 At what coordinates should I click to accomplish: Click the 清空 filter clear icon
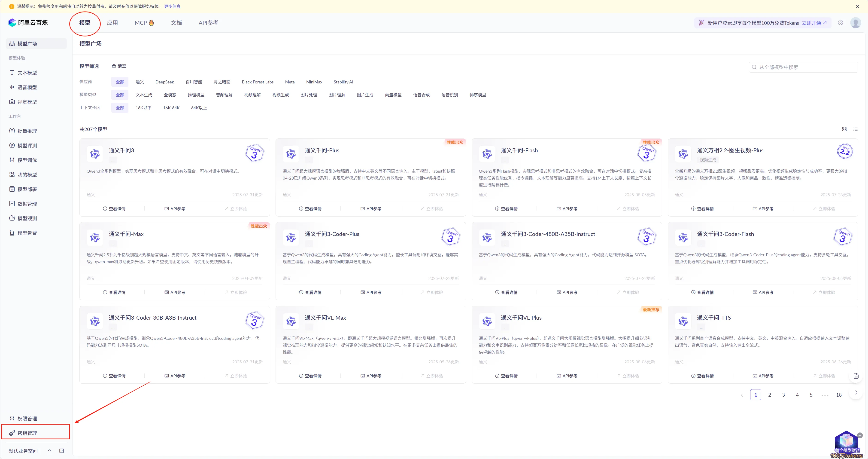pos(114,66)
